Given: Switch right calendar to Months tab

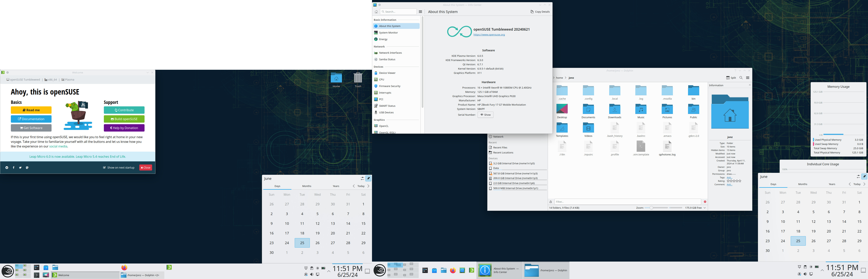Looking at the screenshot, I should [803, 184].
